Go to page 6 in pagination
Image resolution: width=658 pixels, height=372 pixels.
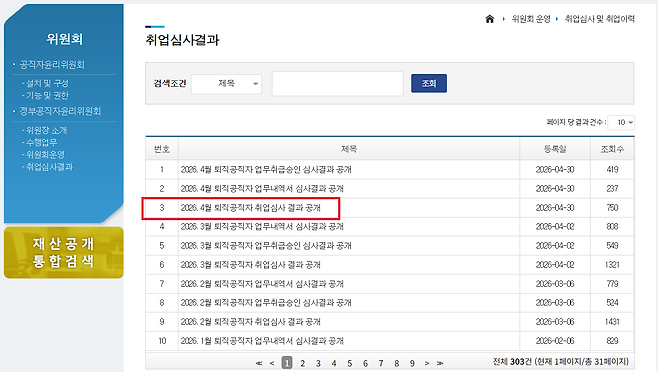click(365, 363)
